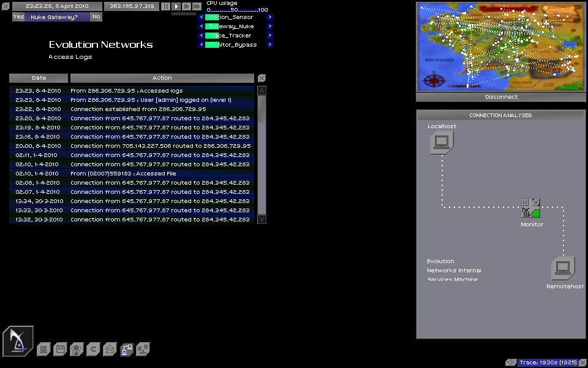The width and height of the screenshot is (588, 368).
Task: Open the memory banks floppy disk icon
Action: click(x=60, y=350)
